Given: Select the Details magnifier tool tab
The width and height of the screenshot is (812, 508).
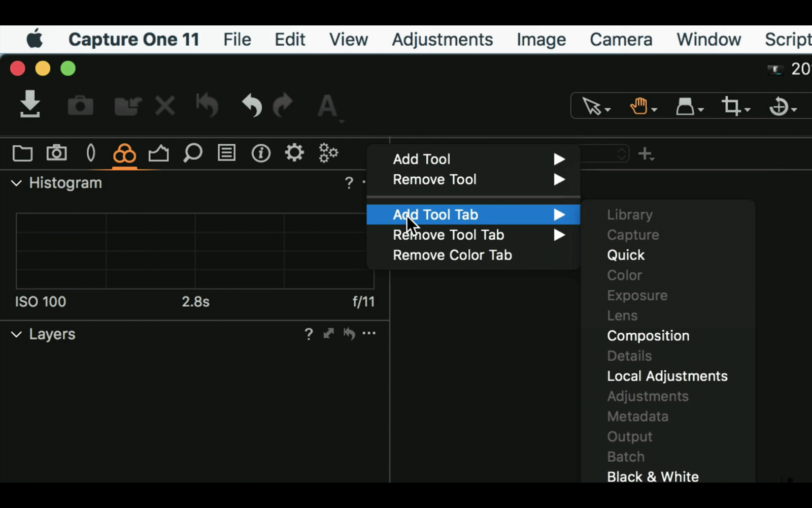Looking at the screenshot, I should (x=192, y=153).
